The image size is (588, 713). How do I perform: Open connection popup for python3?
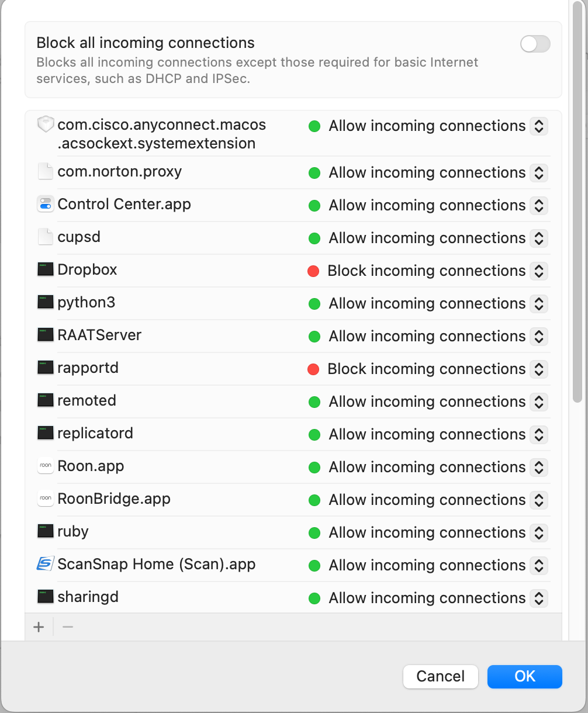point(539,303)
